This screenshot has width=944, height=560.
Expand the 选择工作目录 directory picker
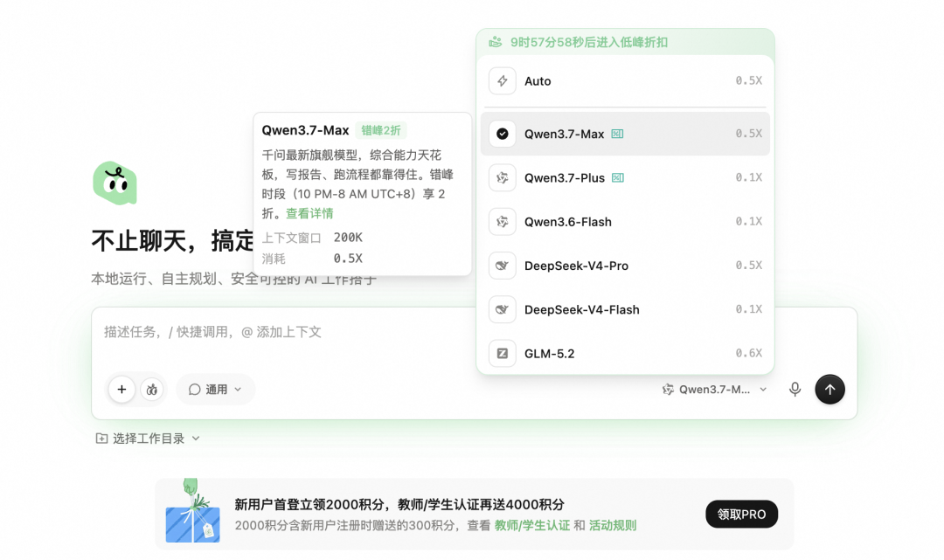148,439
